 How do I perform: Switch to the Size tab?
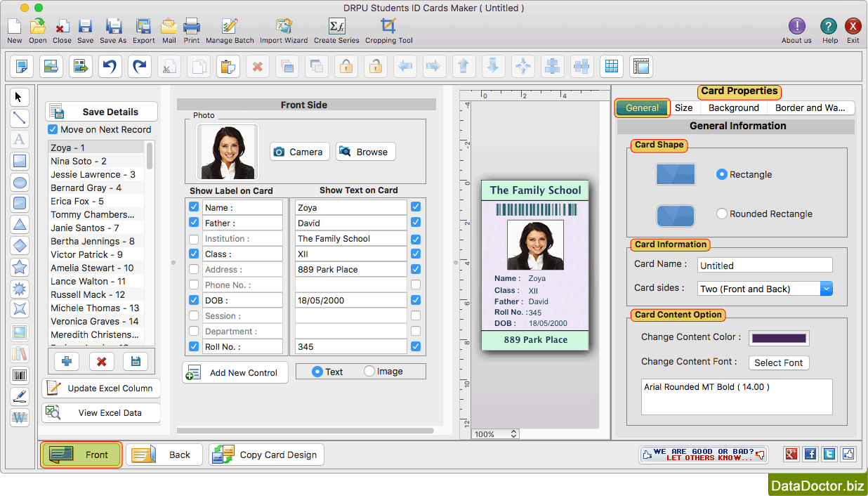point(684,107)
